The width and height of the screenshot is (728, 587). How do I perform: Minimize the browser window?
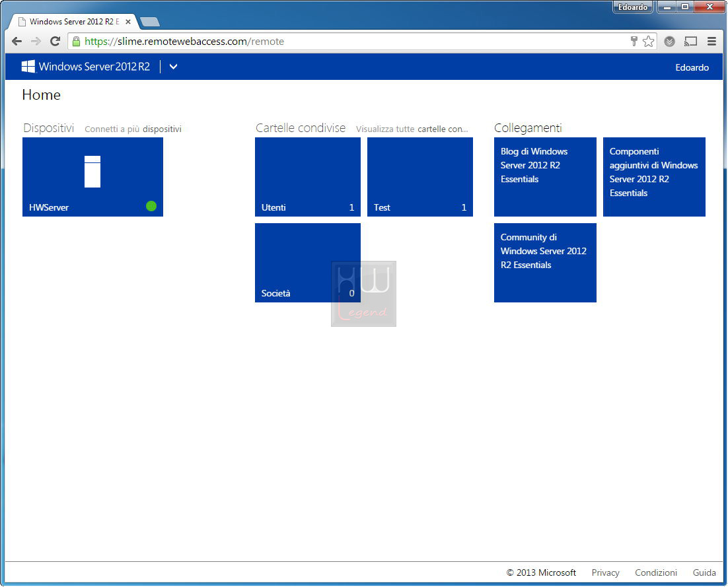coord(667,7)
